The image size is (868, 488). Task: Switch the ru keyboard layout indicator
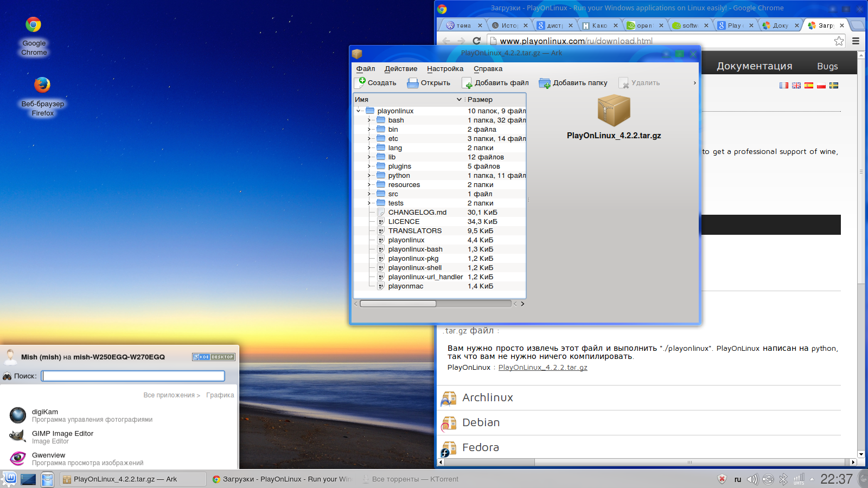point(737,479)
